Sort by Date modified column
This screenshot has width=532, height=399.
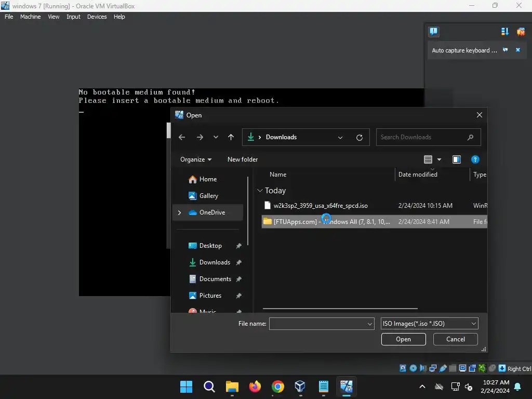(x=418, y=175)
